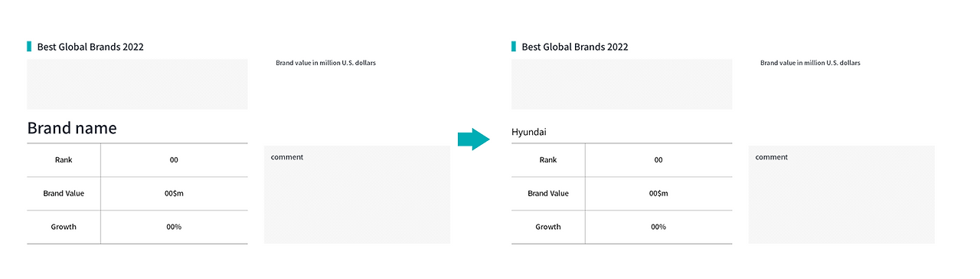Screen dimensions: 980x279
Task: Click the left comment text area
Action: click(x=357, y=195)
